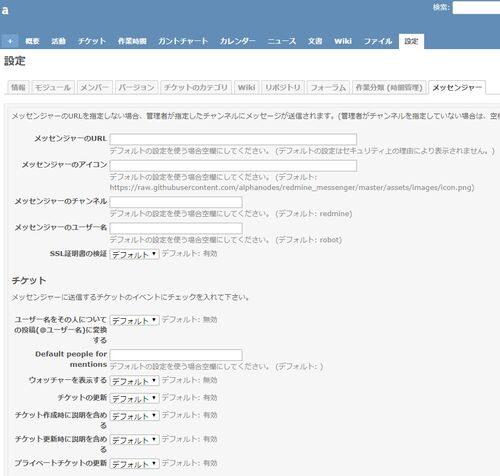Screen dimensions: 500x476
Task: Select the 設定 main menu tab
Action: (411, 41)
